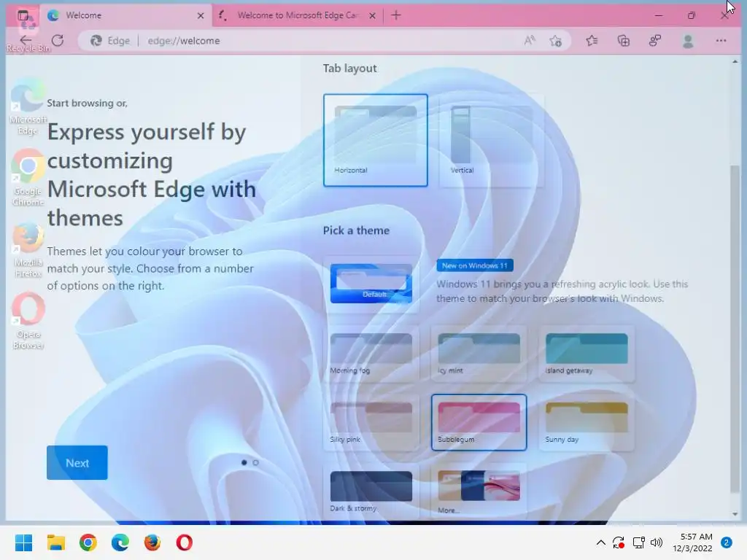Image resolution: width=747 pixels, height=560 pixels.
Task: Pick the Silky pink theme
Action: pyautogui.click(x=371, y=422)
